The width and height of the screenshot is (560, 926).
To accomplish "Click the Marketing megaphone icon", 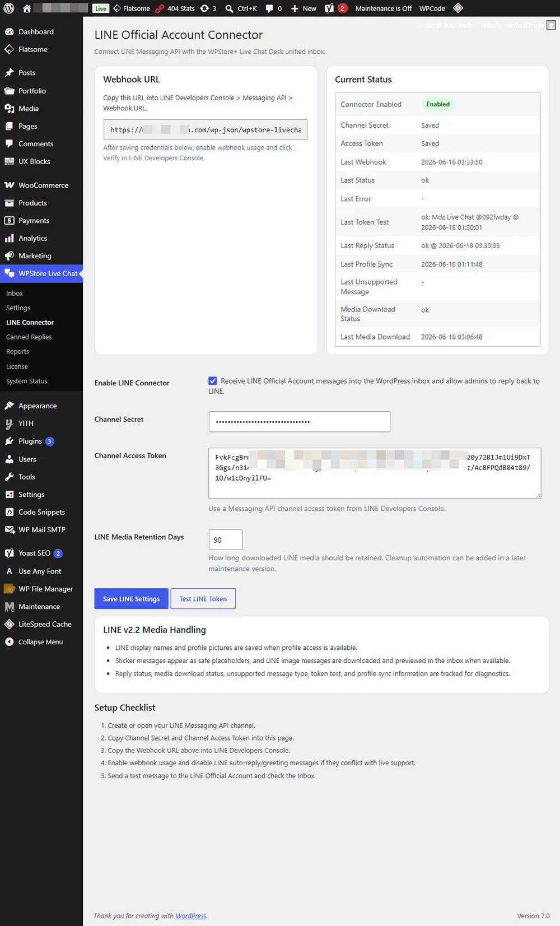I will click(9, 256).
